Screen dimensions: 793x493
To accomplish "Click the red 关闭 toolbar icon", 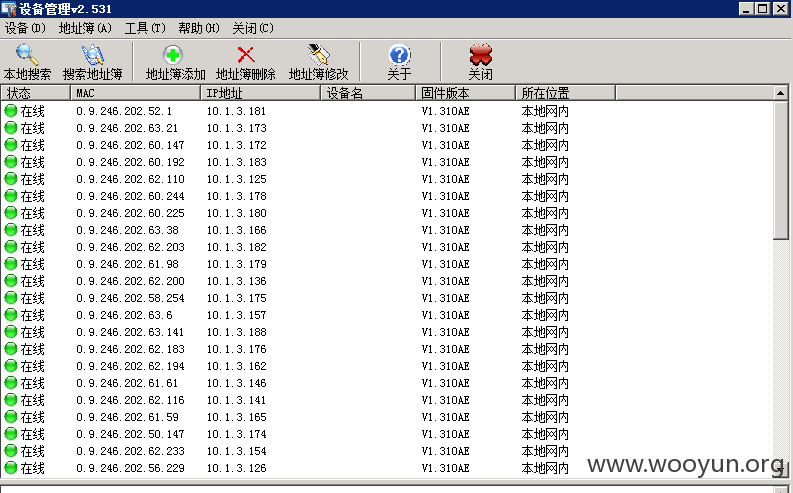I will 480,55.
